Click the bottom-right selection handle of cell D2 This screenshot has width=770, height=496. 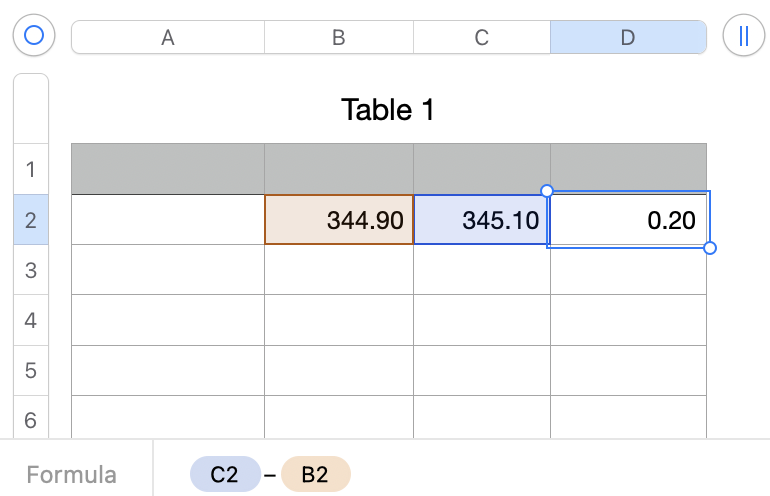pyautogui.click(x=710, y=247)
